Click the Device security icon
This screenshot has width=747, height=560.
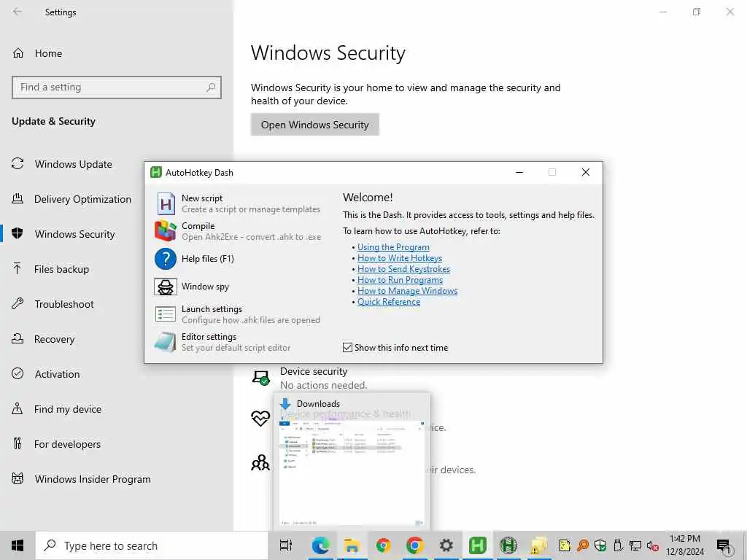260,378
